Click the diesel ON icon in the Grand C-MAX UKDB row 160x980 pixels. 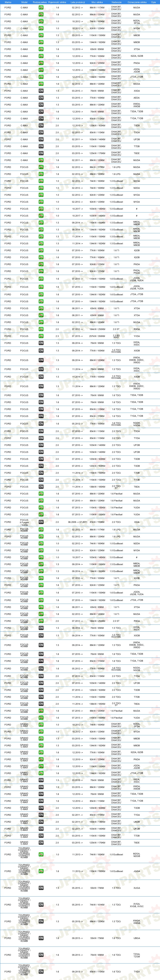pyautogui.click(x=41, y=822)
